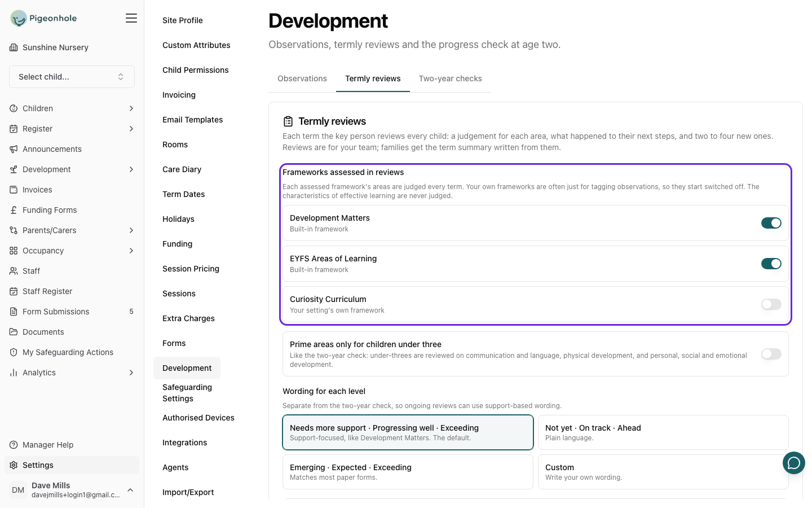Open the Term Dates settings page
This screenshot has width=812, height=508.
(184, 194)
